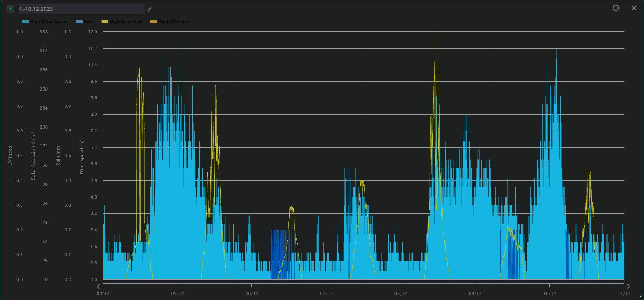Go to the previous time period arrow
This screenshot has width=644, height=300.
coord(98,286)
